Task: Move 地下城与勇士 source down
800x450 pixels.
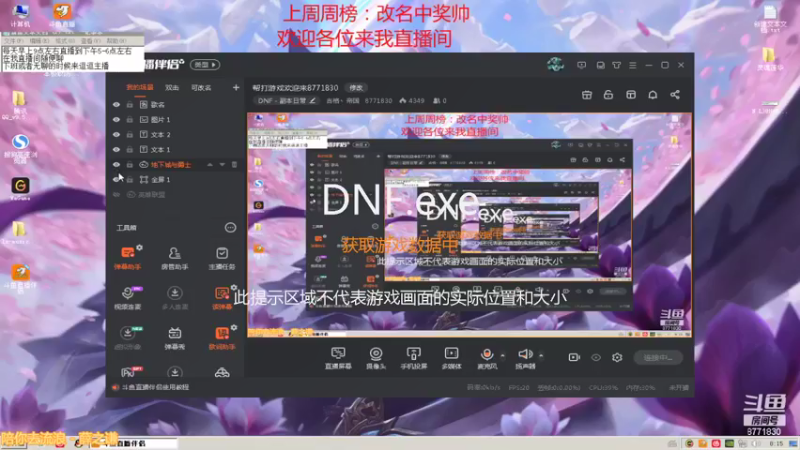Action: pyautogui.click(x=222, y=165)
